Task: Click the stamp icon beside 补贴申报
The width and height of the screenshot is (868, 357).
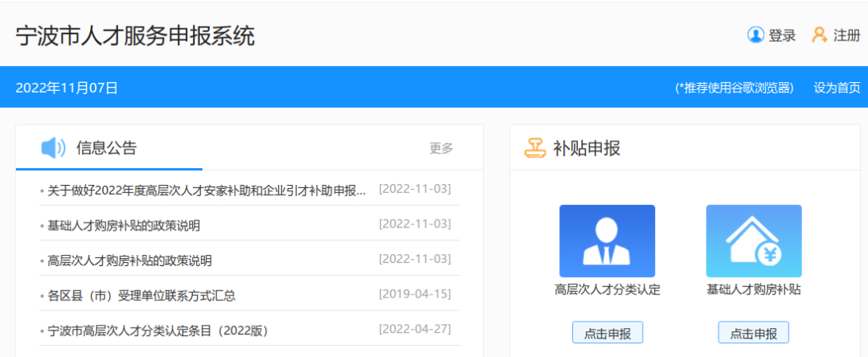Action: click(x=535, y=148)
